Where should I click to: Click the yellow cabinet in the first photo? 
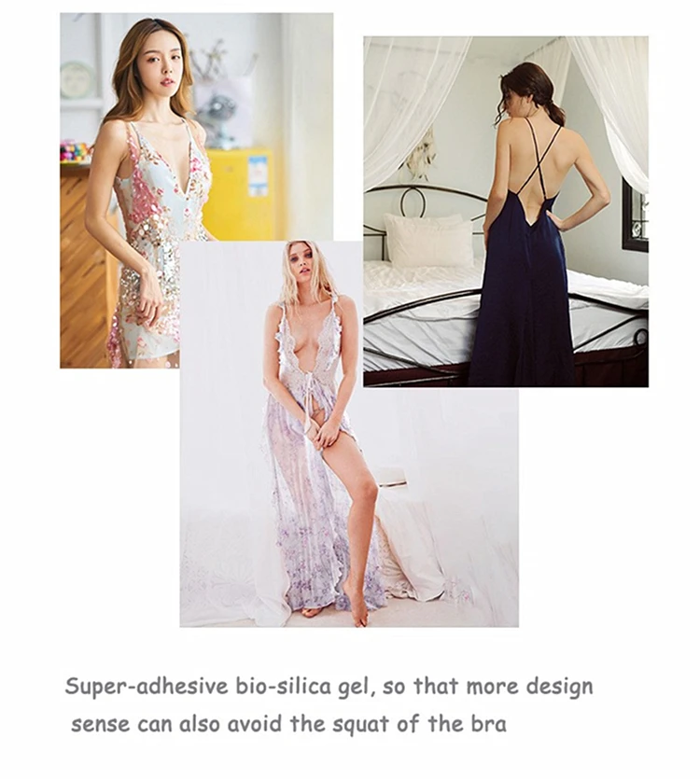240,193
